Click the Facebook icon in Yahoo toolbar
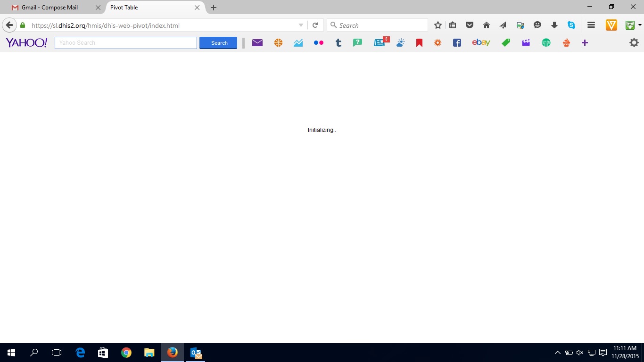Screen dimensions: 644x362 pos(456,43)
